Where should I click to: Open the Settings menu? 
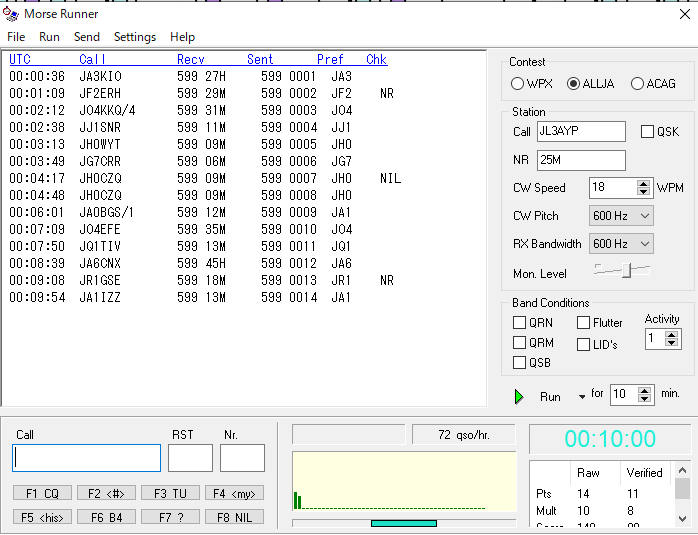point(135,37)
